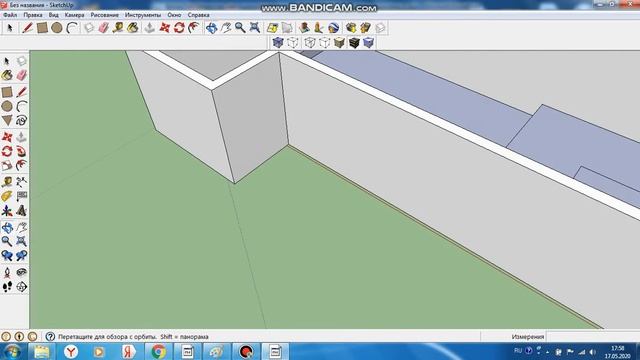Select the Polygon tool
The width and height of the screenshot is (640, 360).
7,120
